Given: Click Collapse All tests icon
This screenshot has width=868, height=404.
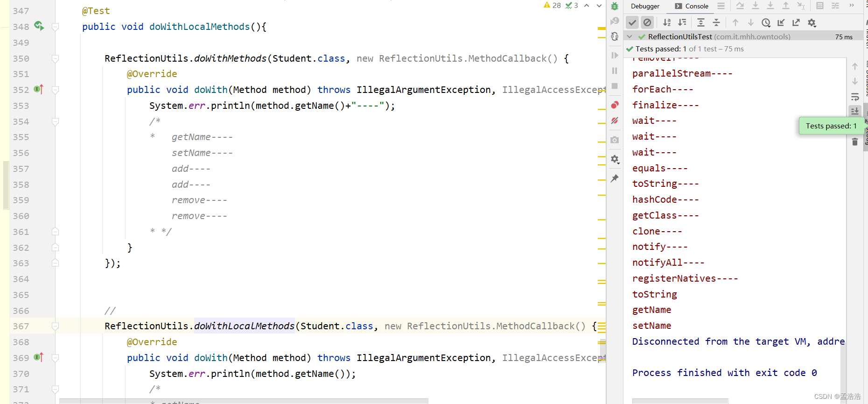Looking at the screenshot, I should pos(716,22).
